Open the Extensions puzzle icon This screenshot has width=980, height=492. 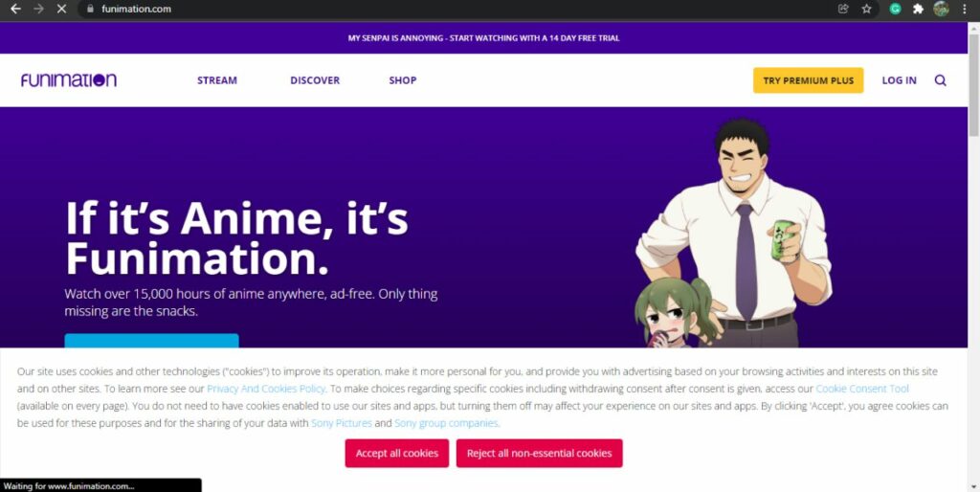[x=918, y=9]
